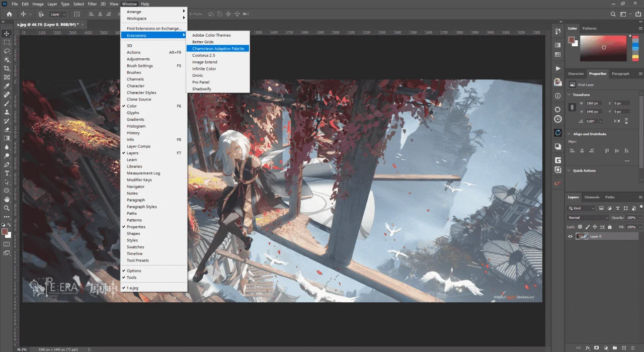Open the Brush Settings panel entry
Image resolution: width=644 pixels, height=352 pixels.
pos(153,66)
